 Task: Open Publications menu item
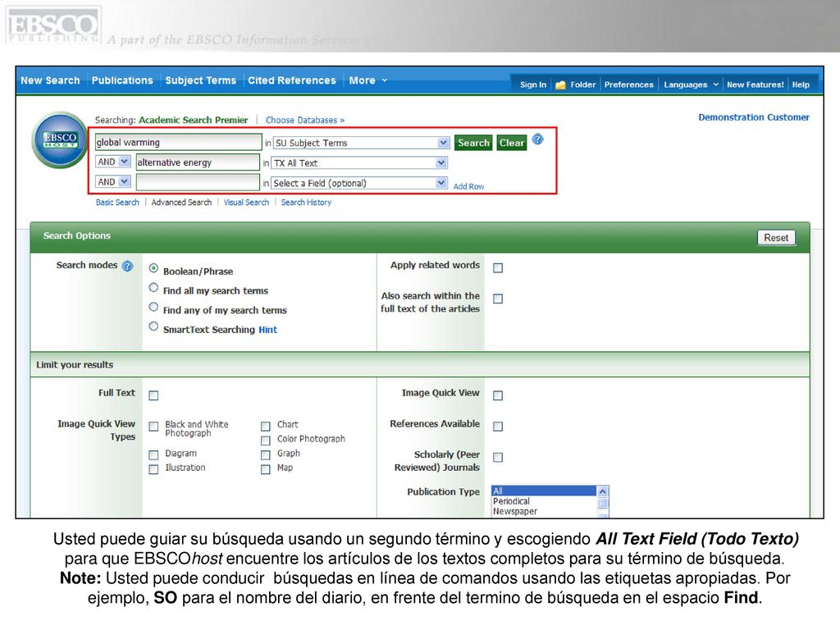click(x=122, y=80)
